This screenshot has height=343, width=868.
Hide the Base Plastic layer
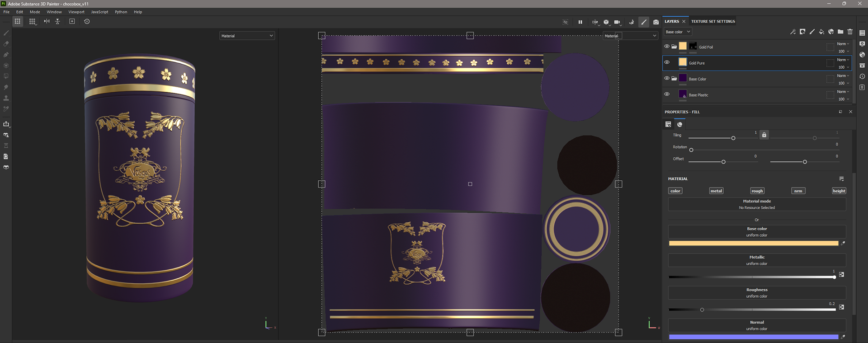pyautogui.click(x=666, y=94)
